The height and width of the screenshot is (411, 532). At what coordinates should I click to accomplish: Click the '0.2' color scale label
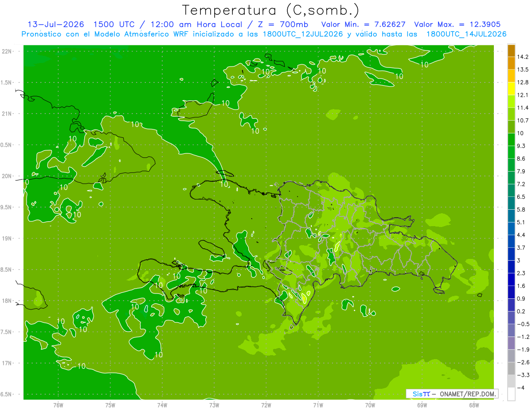tap(521, 312)
